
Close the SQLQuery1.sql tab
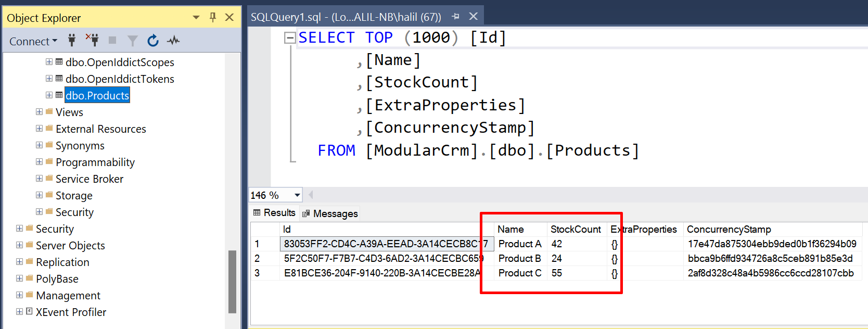474,16
